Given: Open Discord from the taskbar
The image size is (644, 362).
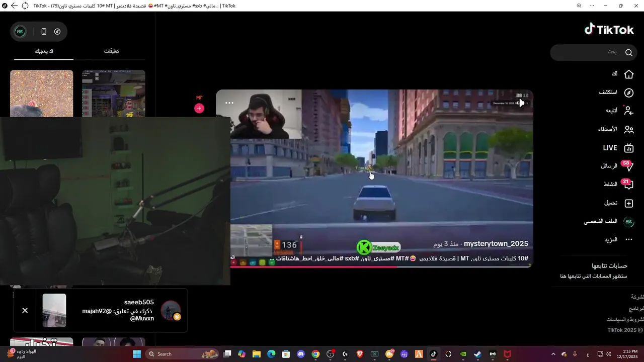Looking at the screenshot, I should [x=301, y=354].
